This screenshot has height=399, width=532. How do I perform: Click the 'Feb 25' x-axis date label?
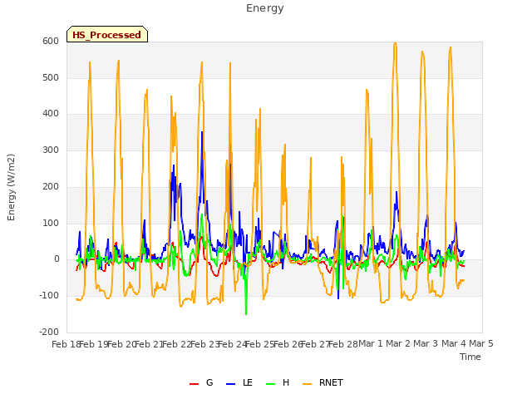click(x=260, y=344)
